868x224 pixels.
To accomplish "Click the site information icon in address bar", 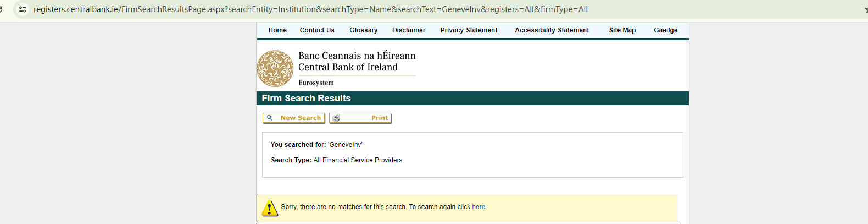I will click(23, 9).
